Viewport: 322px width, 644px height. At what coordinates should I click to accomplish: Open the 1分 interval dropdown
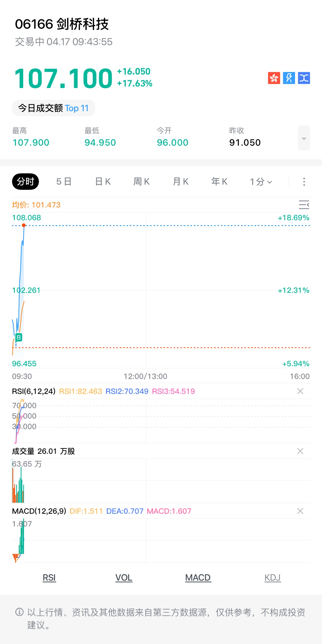tap(261, 182)
